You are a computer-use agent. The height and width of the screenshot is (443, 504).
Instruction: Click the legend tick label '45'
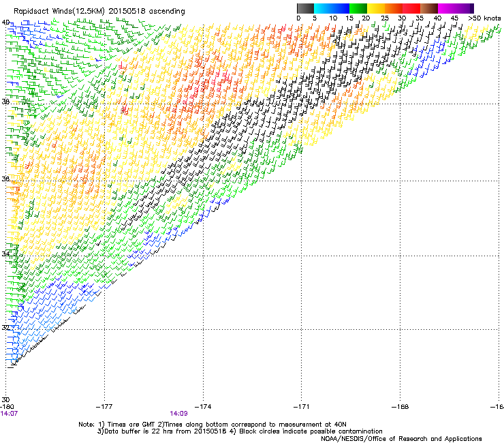[454, 18]
